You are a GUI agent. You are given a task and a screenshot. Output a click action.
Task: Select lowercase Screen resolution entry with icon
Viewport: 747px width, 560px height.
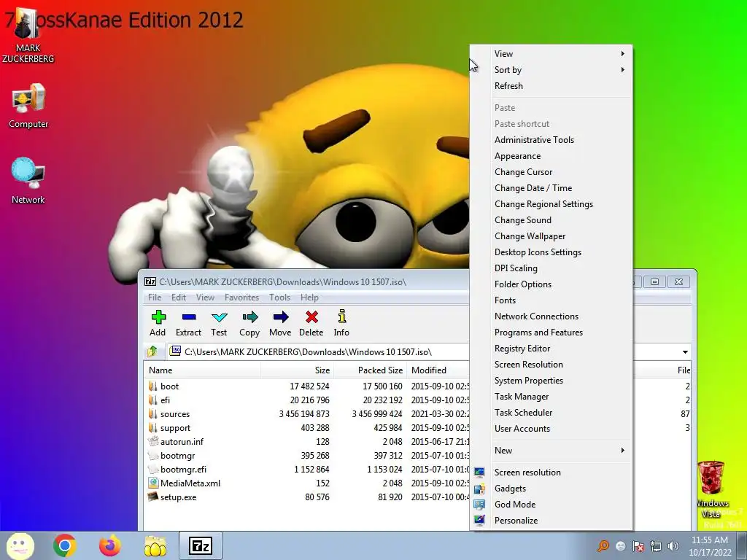551,472
